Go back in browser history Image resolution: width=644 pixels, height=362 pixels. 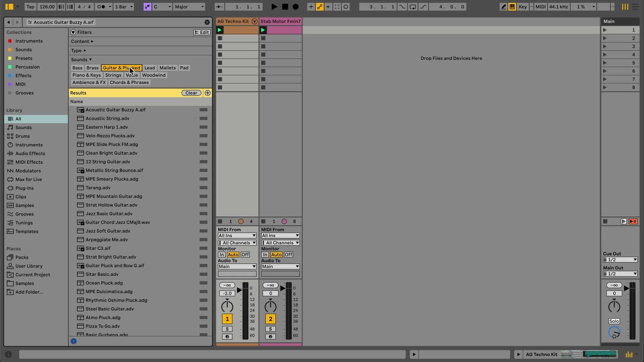tap(9, 22)
